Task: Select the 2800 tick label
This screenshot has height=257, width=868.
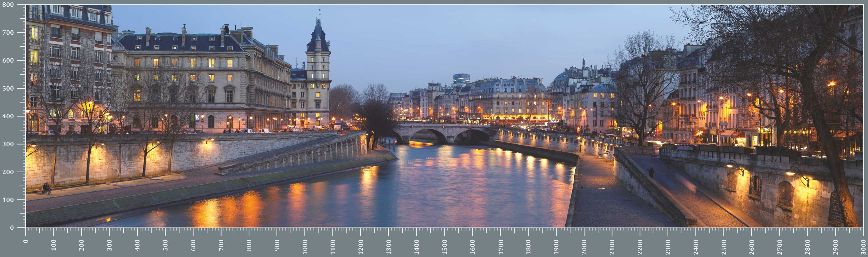Action: [808, 247]
